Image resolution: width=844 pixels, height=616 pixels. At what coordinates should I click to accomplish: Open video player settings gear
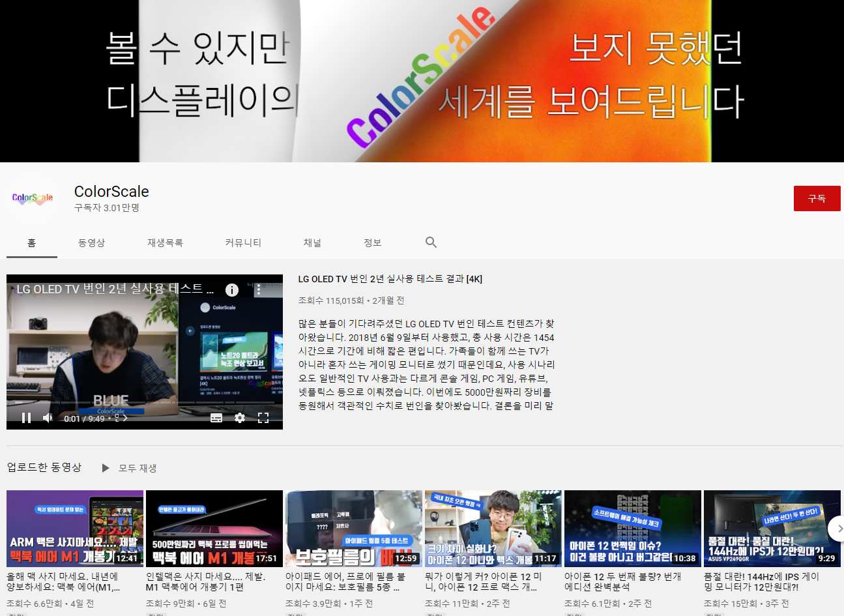[x=240, y=418]
